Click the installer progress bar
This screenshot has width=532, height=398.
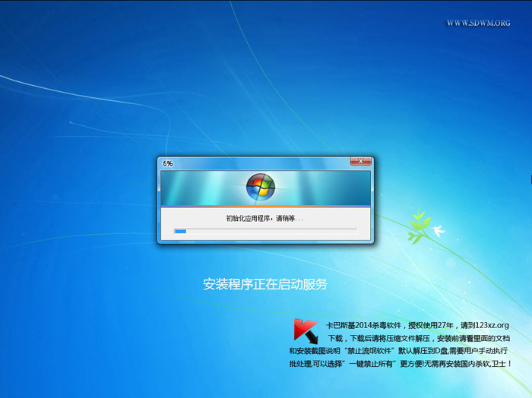point(265,231)
